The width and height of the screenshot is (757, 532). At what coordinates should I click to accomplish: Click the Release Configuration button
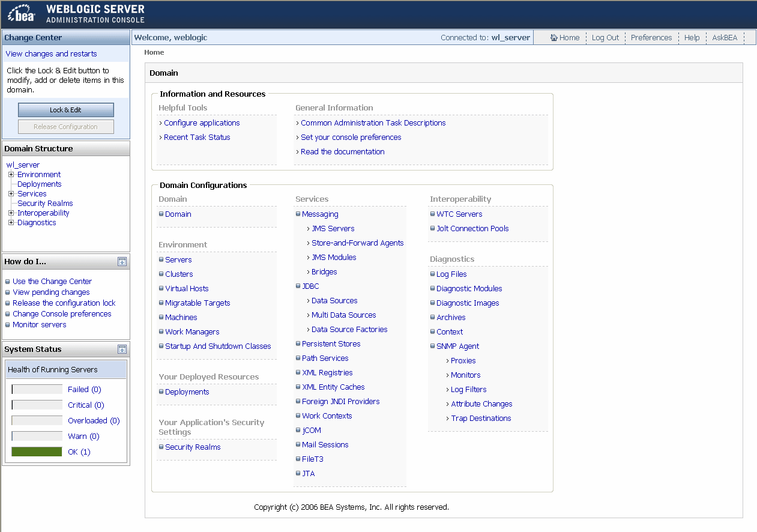66,127
